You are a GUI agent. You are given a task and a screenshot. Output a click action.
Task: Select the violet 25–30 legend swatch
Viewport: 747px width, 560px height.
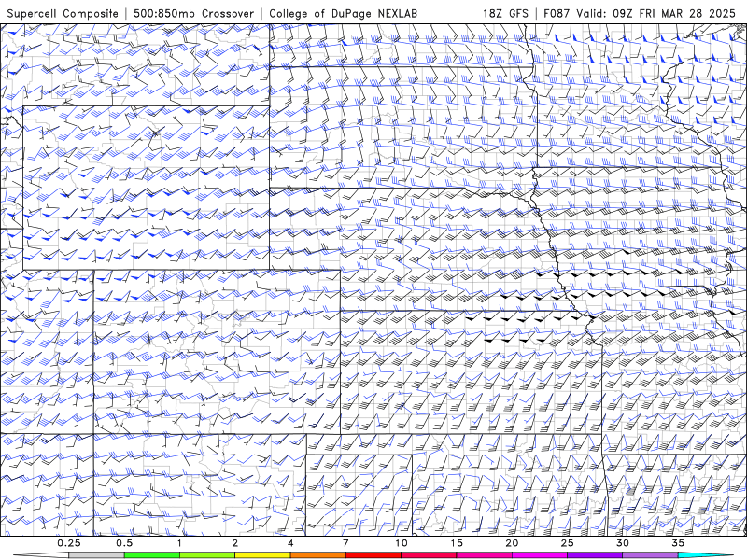595,555
